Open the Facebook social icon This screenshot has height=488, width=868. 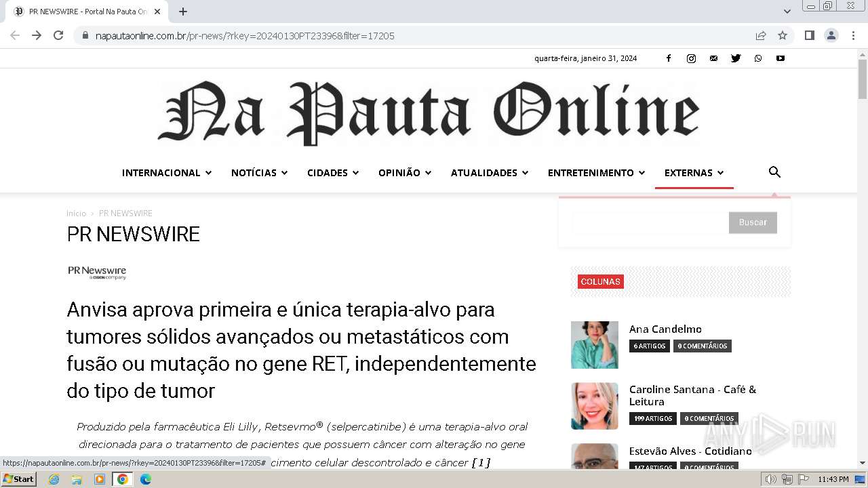pyautogui.click(x=669, y=58)
